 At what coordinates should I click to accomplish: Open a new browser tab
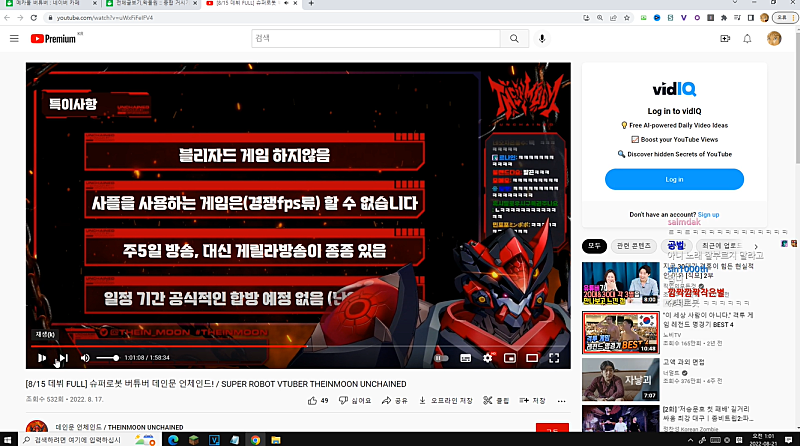(311, 3)
